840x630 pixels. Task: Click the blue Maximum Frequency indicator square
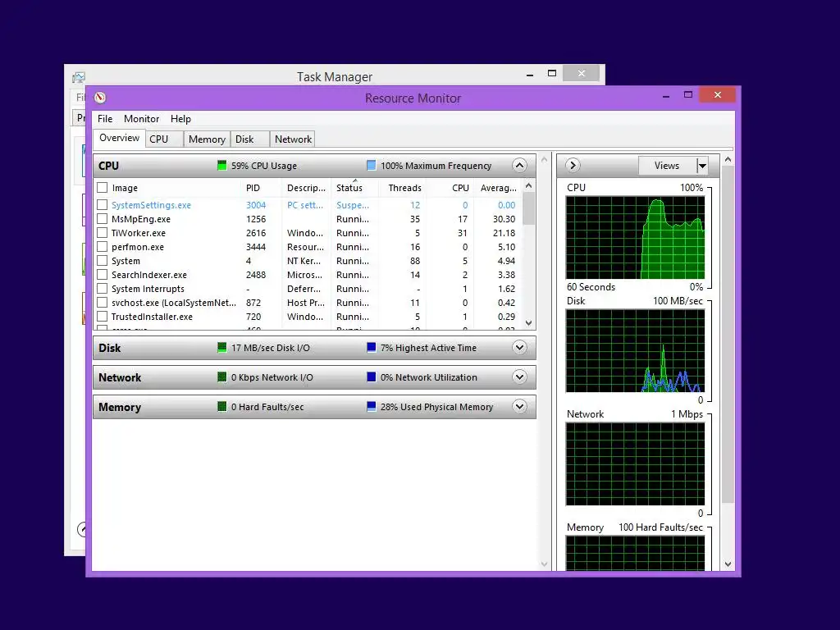(x=372, y=166)
